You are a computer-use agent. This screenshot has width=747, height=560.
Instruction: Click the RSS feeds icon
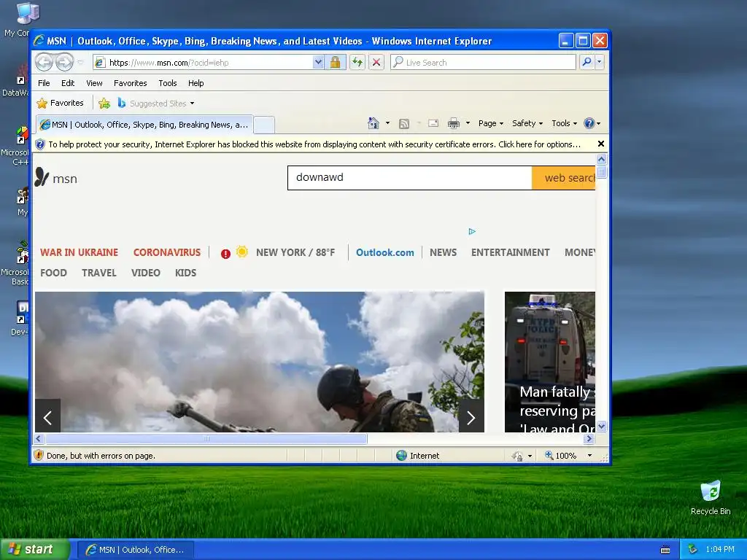click(404, 124)
